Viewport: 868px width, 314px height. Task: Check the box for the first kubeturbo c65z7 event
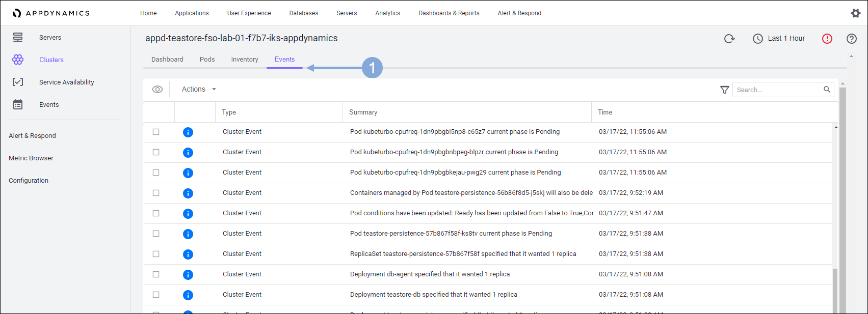point(156,132)
